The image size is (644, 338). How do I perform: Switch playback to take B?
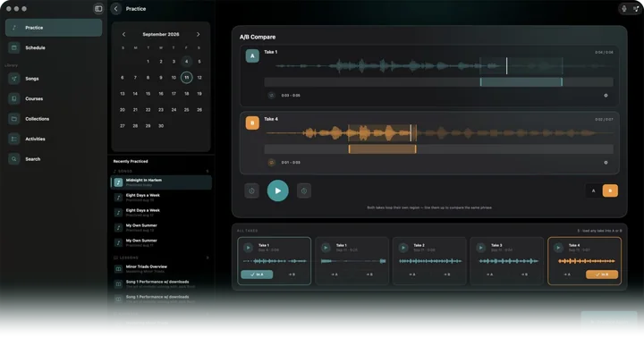pos(610,190)
